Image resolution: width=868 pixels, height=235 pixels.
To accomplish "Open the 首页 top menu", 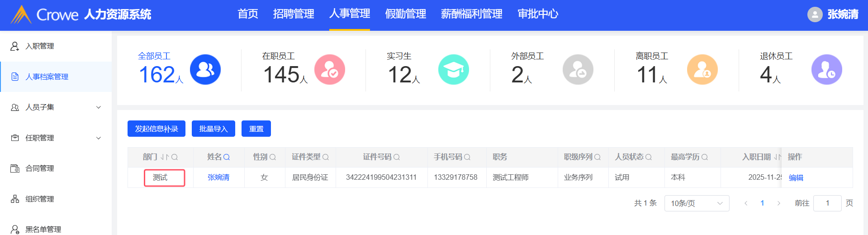I will (248, 14).
